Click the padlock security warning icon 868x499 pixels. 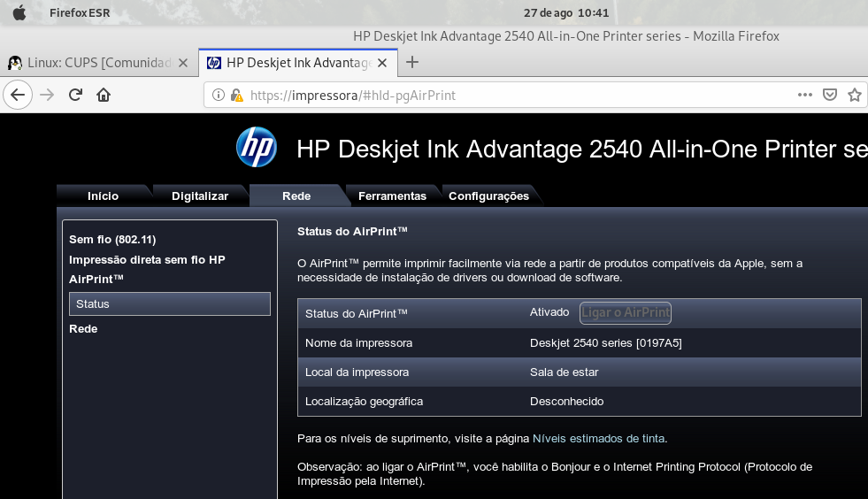236,96
